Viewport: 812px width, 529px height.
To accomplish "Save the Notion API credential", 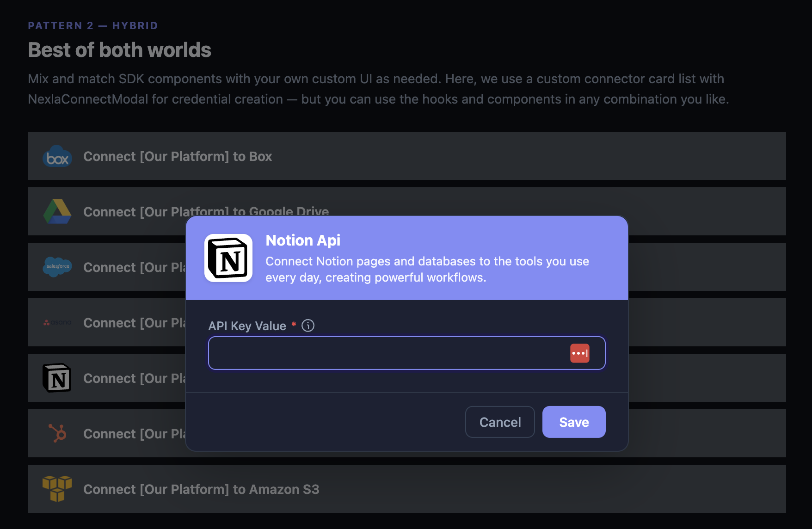I will click(573, 422).
